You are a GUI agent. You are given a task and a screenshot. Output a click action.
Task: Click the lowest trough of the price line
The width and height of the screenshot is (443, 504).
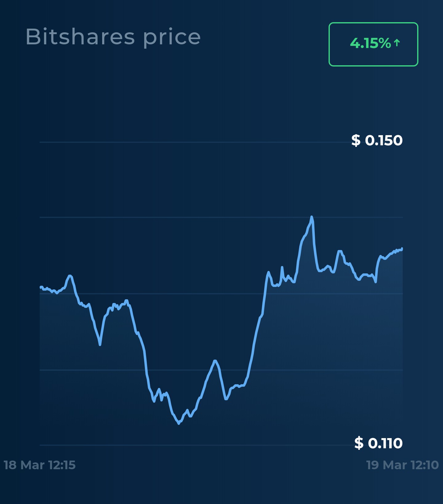pyautogui.click(x=179, y=424)
